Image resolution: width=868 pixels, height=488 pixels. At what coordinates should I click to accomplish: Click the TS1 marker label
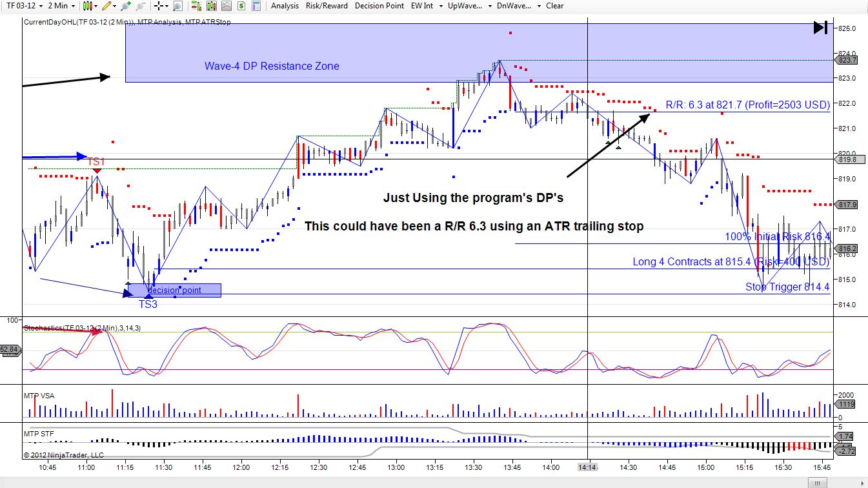(96, 161)
